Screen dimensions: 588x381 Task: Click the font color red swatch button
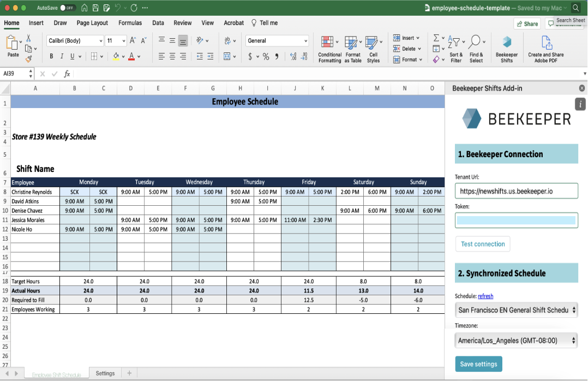(131, 56)
